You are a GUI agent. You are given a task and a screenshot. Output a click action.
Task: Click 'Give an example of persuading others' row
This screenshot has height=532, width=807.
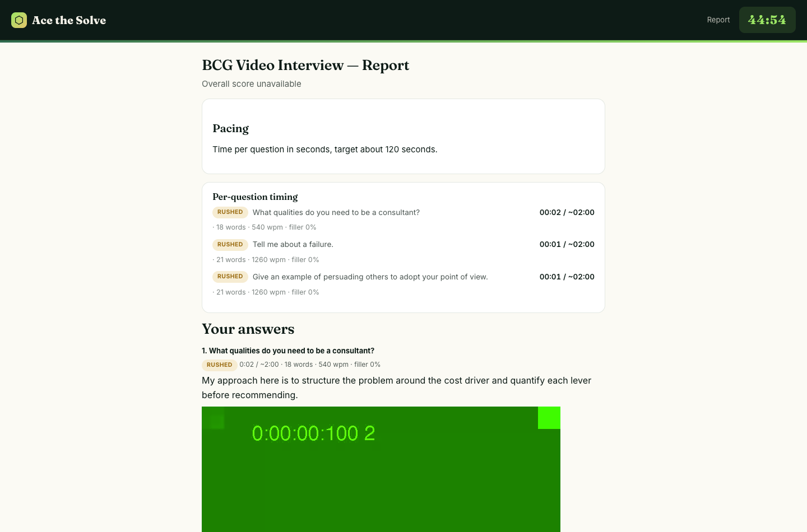tap(403, 277)
